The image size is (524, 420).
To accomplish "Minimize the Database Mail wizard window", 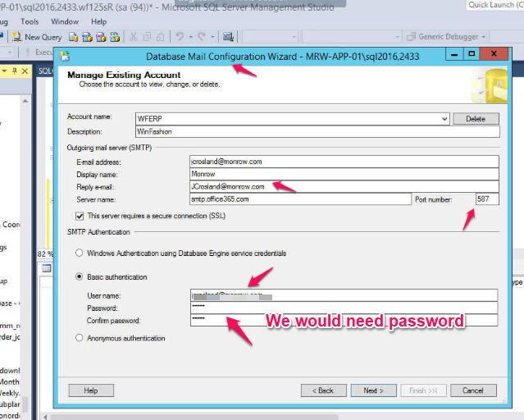I will tap(454, 54).
